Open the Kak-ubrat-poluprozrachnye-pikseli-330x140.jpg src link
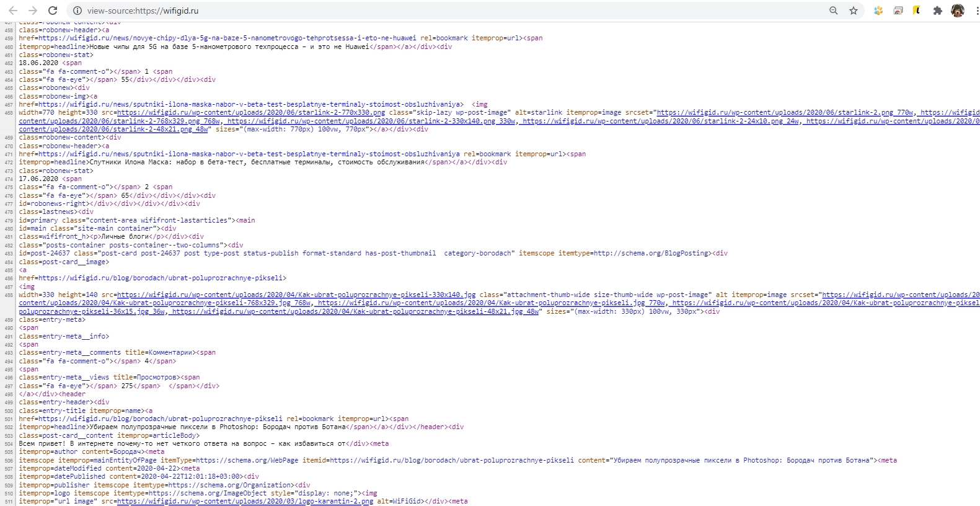This screenshot has width=980, height=506. [x=296, y=295]
